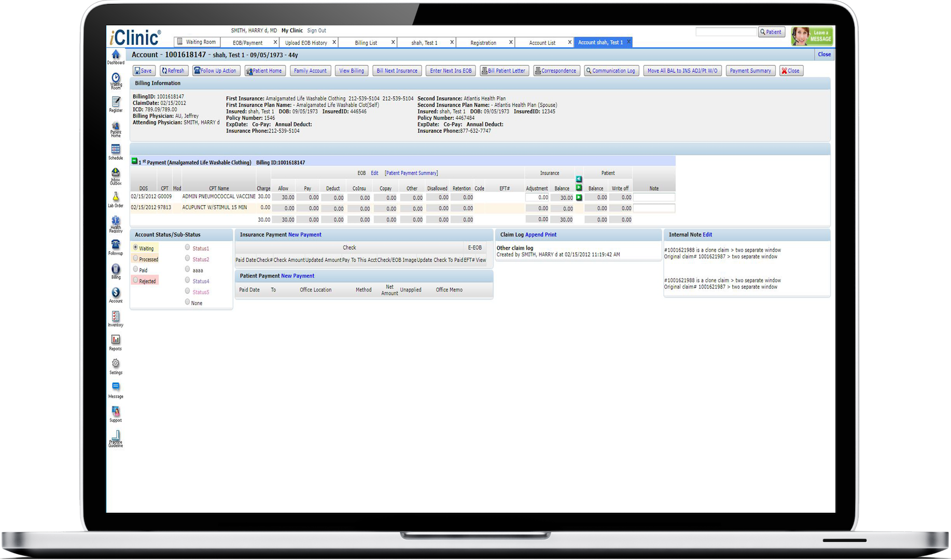
Task: Select the Rejected account status
Action: click(136, 281)
